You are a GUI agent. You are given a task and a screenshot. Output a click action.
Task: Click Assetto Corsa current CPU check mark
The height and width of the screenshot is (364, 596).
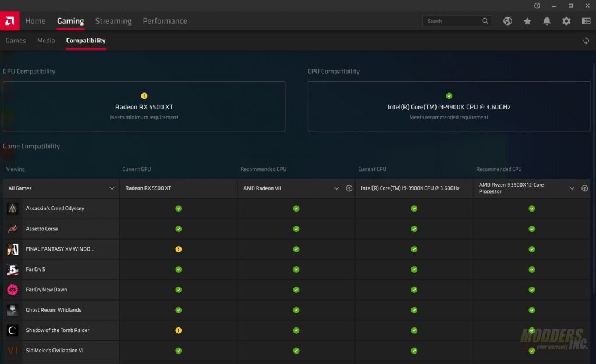(x=414, y=229)
